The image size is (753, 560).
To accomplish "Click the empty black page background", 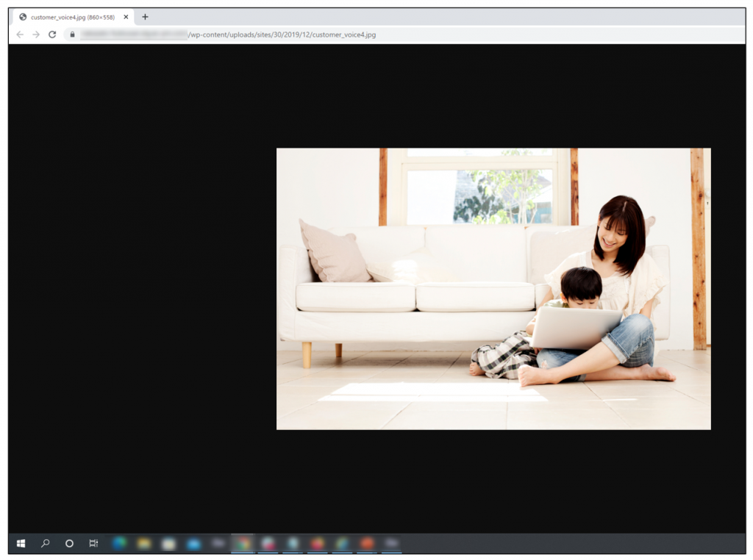I will click(x=140, y=294).
